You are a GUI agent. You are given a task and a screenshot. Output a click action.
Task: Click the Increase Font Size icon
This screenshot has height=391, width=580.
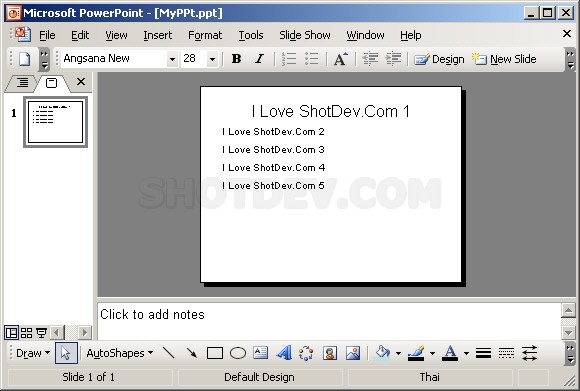click(x=340, y=59)
